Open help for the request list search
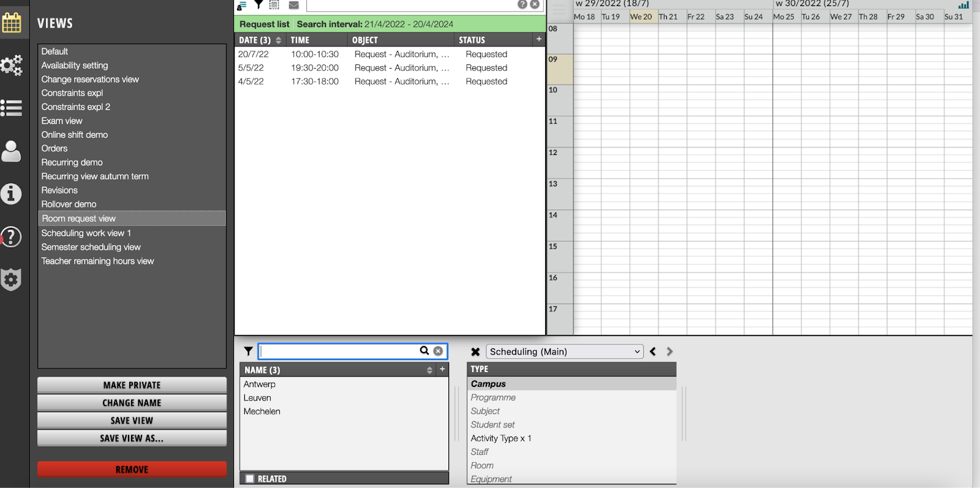 (522, 4)
